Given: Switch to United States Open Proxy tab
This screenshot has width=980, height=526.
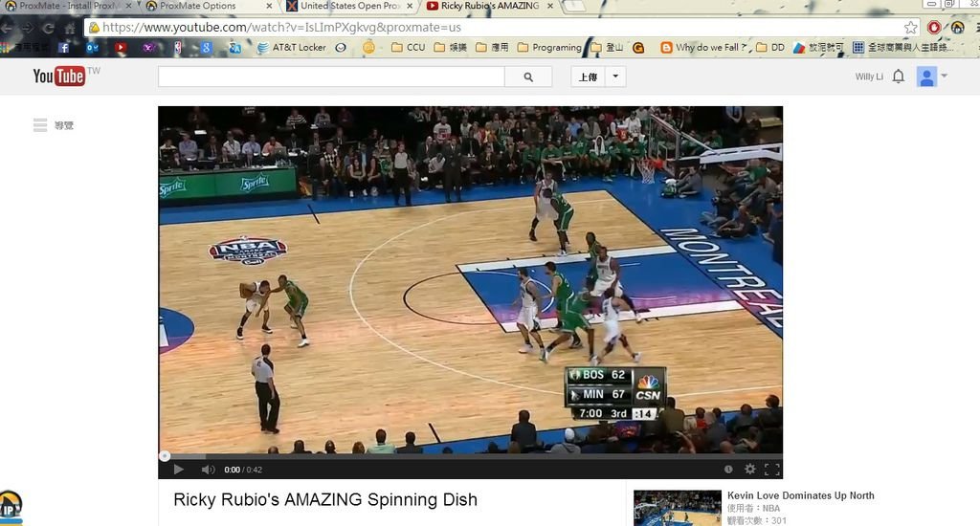Looking at the screenshot, I should 350,6.
